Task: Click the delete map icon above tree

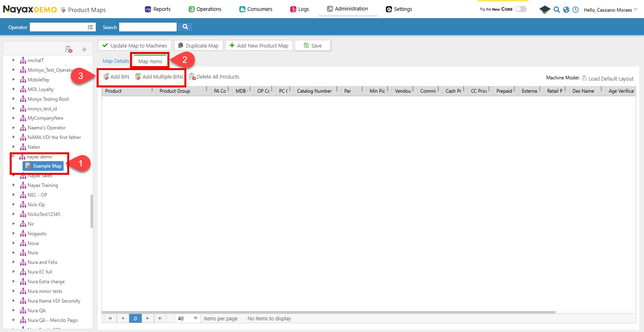Action: coord(69,49)
